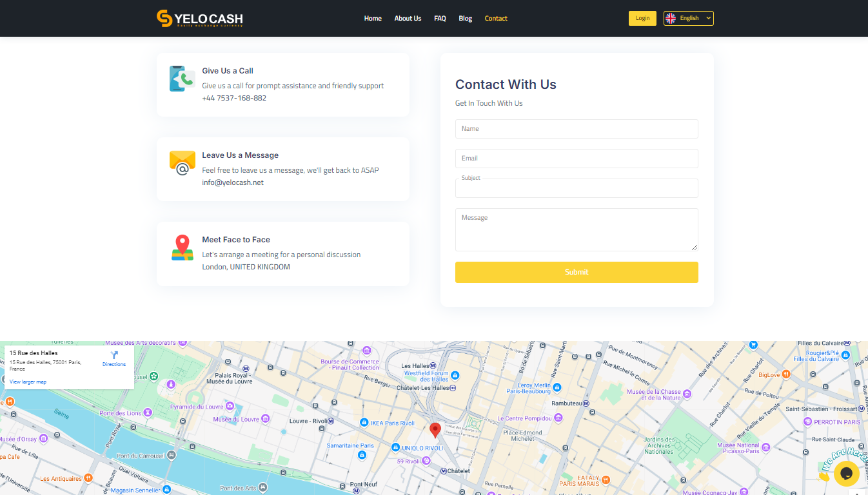Click Musée de la Chasse marker

coord(687,394)
